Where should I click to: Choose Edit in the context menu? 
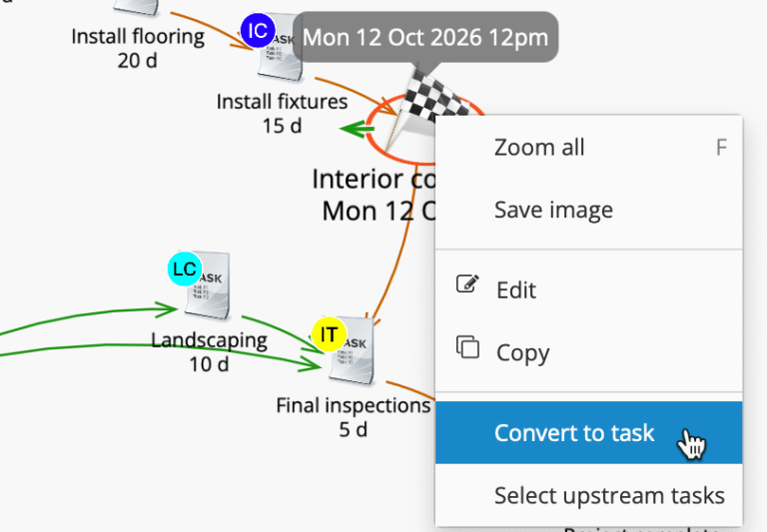pyautogui.click(x=516, y=290)
